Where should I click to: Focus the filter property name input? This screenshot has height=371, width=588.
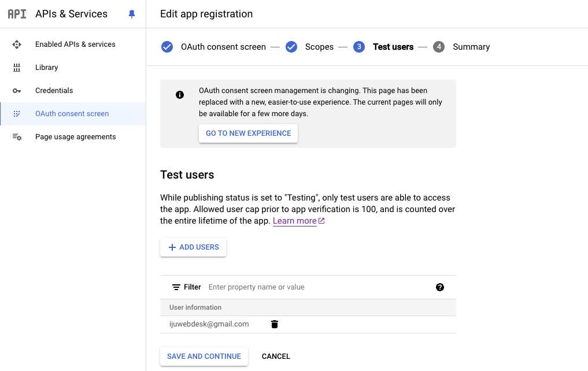point(319,287)
